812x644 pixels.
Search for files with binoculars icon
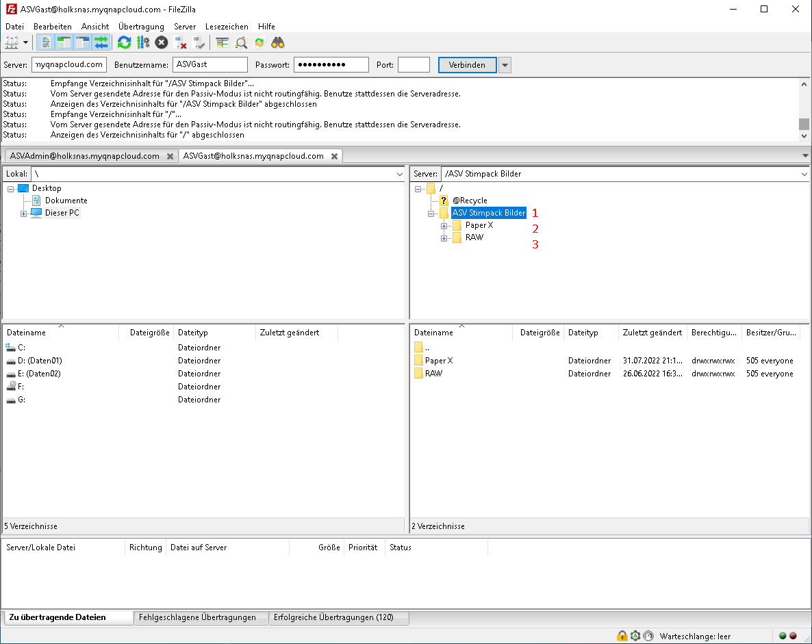pos(278,42)
